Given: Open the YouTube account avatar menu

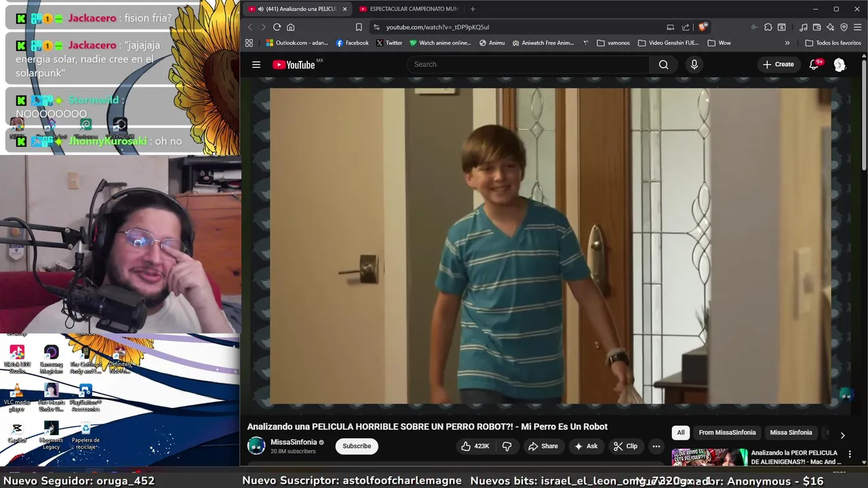Looking at the screenshot, I should pyautogui.click(x=840, y=64).
